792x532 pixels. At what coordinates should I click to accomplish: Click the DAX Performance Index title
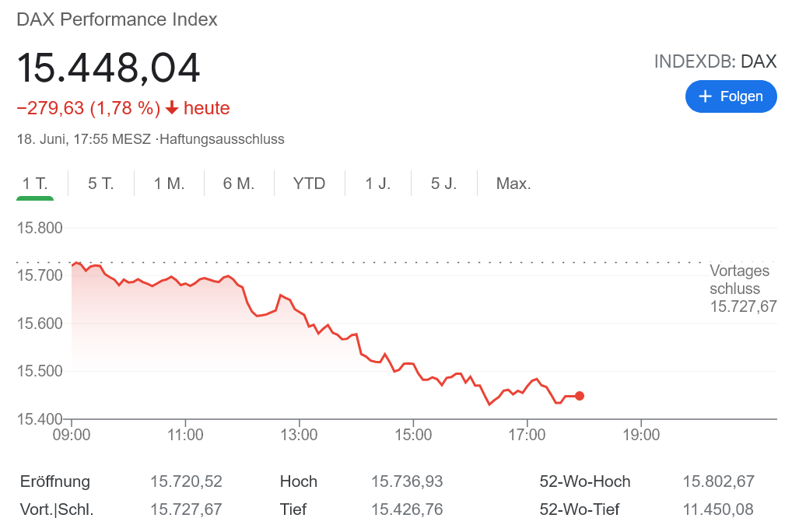coord(117,19)
